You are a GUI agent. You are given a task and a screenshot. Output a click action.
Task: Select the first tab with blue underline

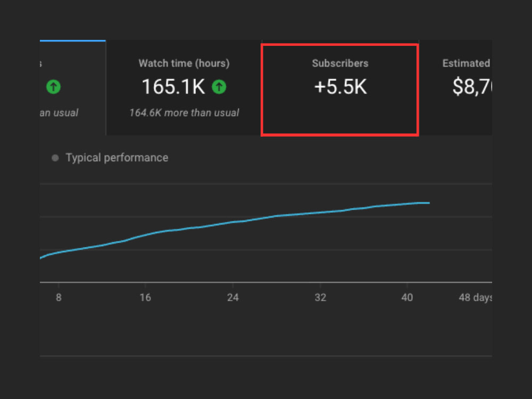point(72,88)
